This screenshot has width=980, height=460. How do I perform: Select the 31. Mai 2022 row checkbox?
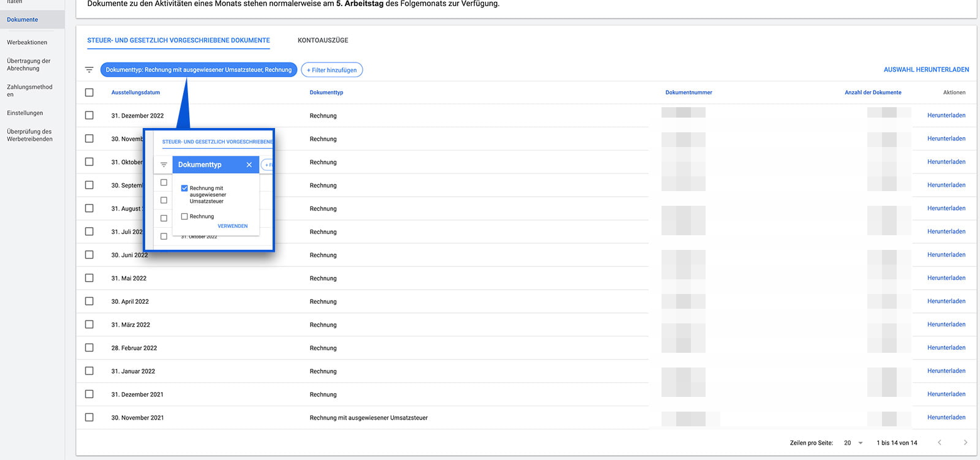(x=89, y=278)
